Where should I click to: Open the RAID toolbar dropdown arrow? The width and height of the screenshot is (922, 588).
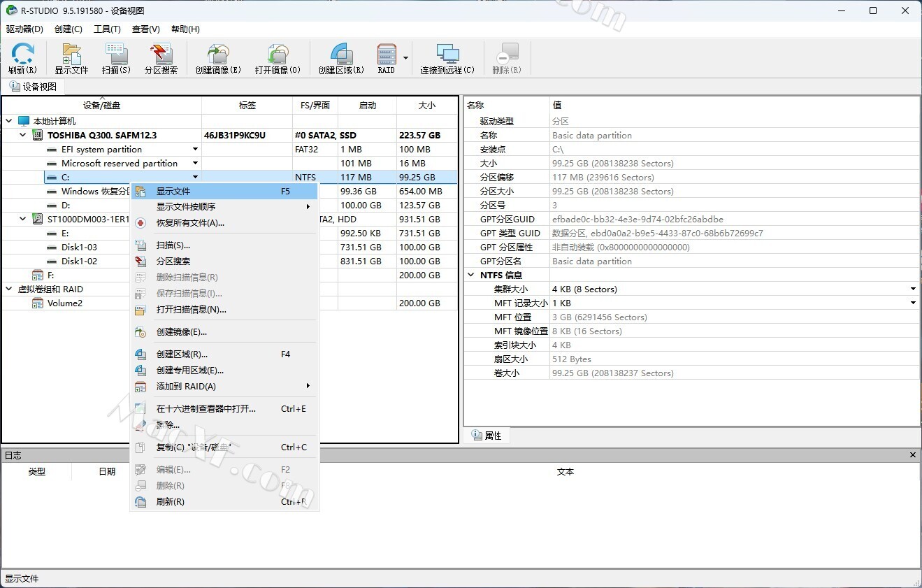tap(405, 59)
